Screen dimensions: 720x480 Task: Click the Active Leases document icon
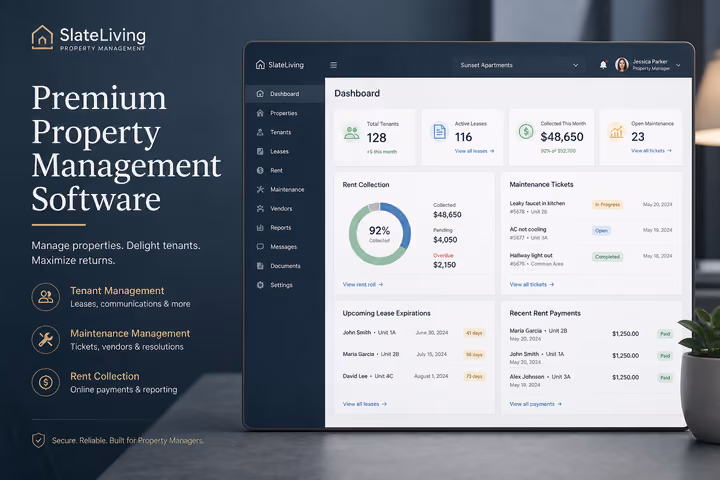click(x=439, y=132)
